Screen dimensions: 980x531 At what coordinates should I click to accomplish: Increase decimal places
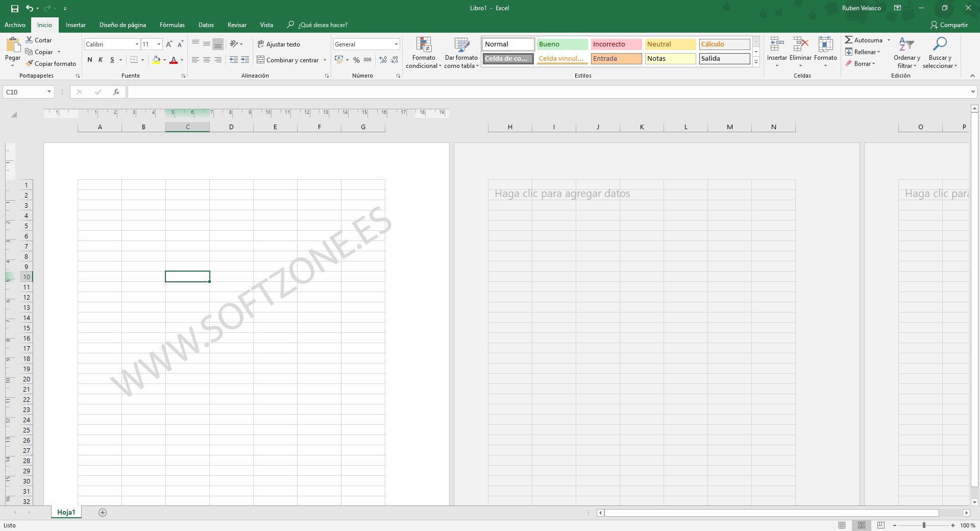[x=383, y=60]
